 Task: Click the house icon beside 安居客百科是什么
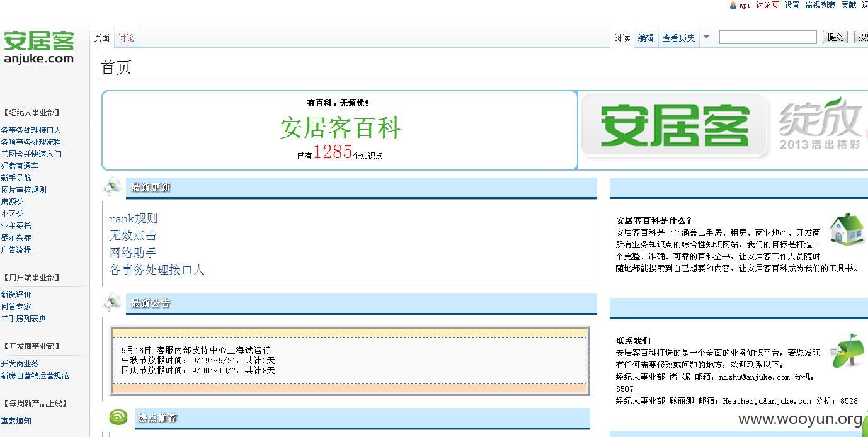847,229
